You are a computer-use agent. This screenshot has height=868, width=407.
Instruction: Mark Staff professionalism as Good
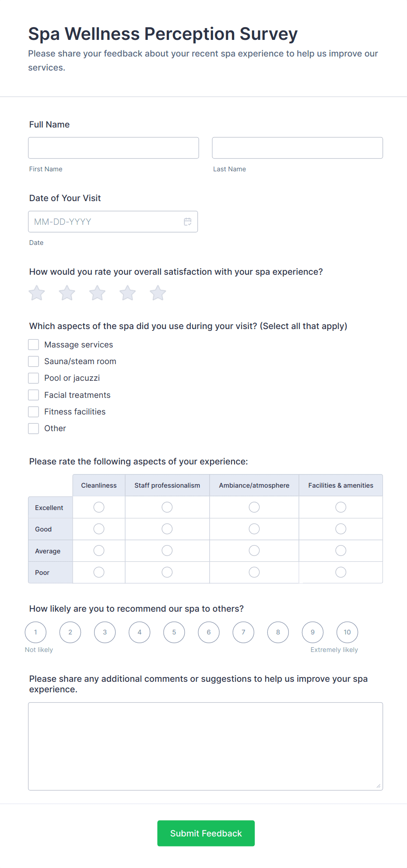(x=167, y=529)
